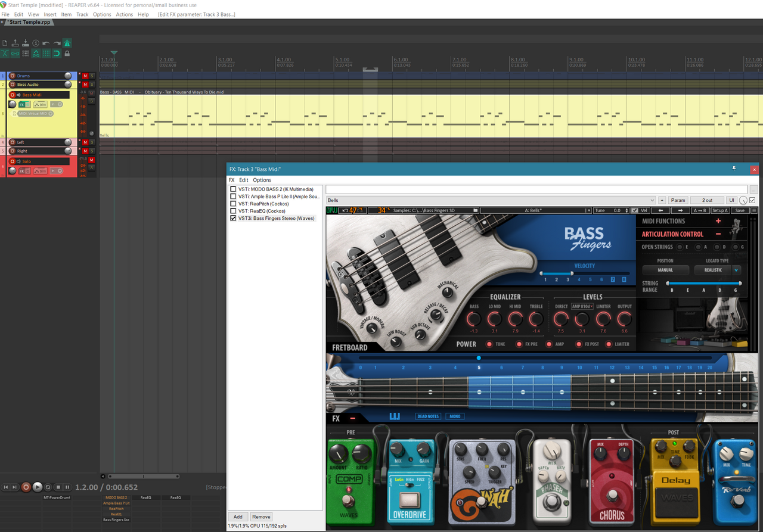Click the Redo arrow icon
This screenshot has width=763, height=532.
pyautogui.click(x=57, y=43)
